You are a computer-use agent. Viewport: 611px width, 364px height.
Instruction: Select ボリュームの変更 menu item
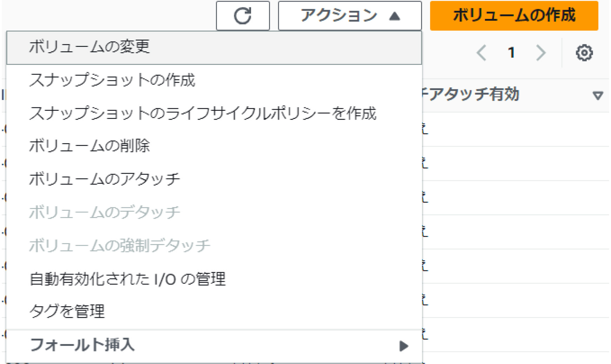(214, 47)
